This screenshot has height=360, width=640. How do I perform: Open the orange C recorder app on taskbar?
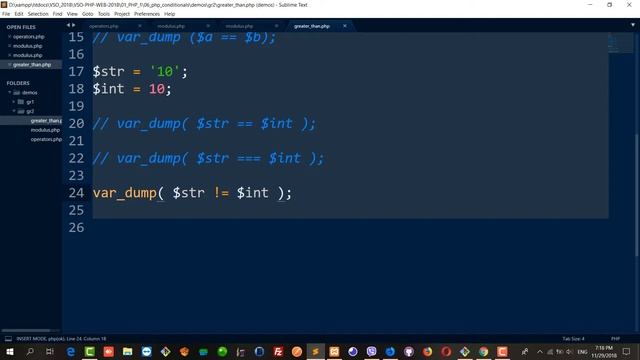(502, 351)
